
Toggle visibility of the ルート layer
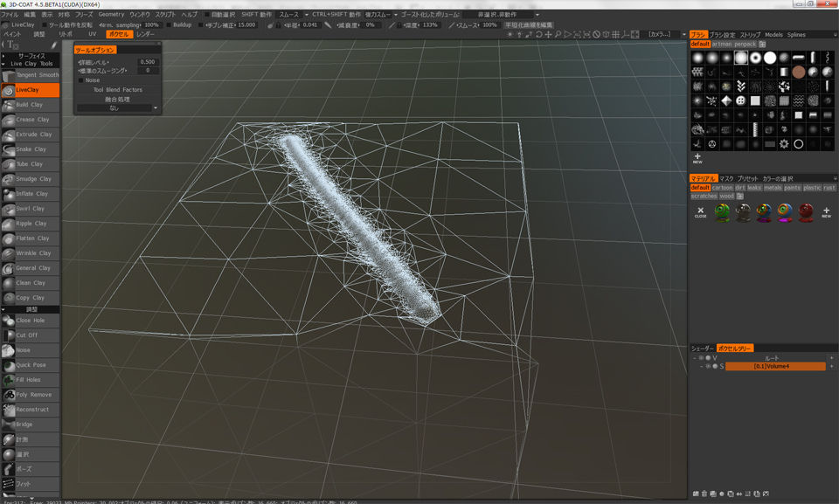coord(701,358)
